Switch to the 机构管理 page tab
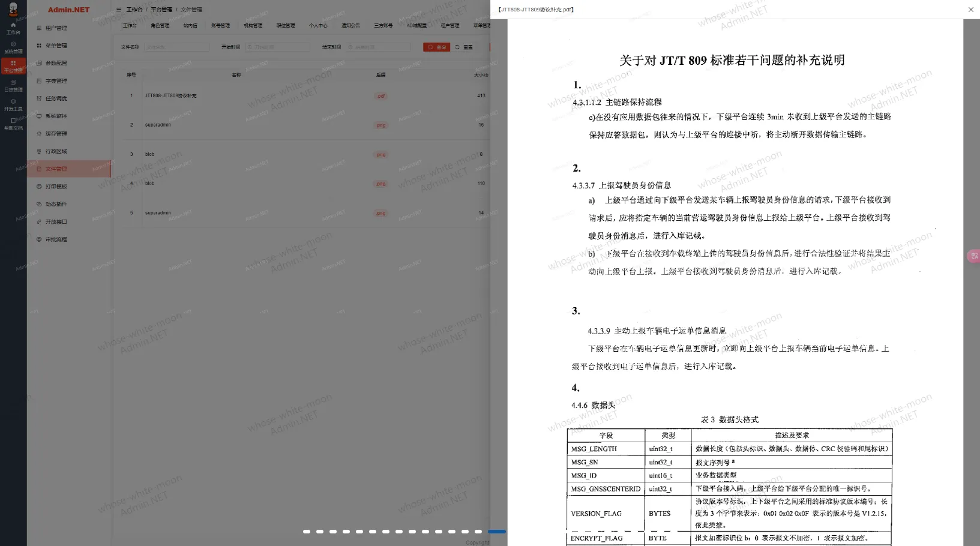The width and height of the screenshot is (980, 546). tap(253, 26)
